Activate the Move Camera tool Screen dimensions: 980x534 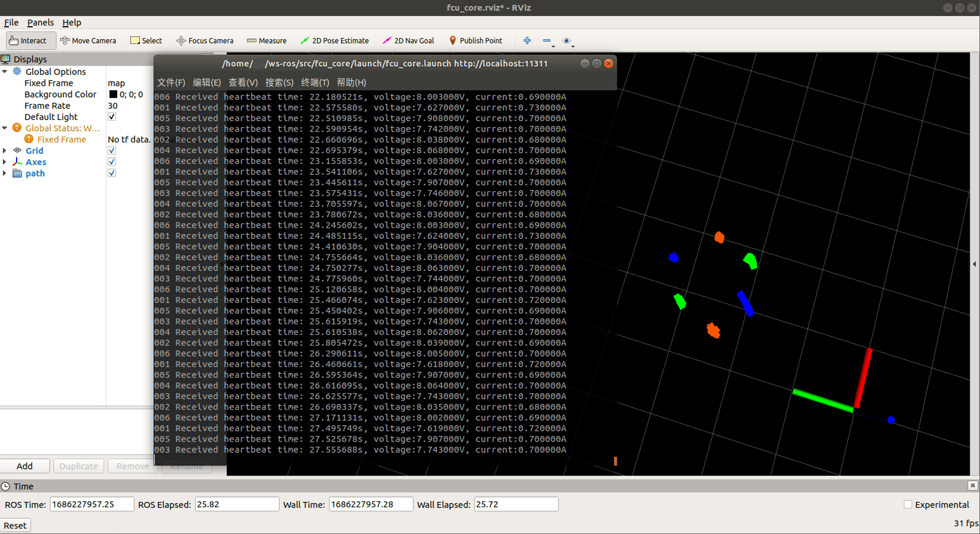click(x=88, y=40)
